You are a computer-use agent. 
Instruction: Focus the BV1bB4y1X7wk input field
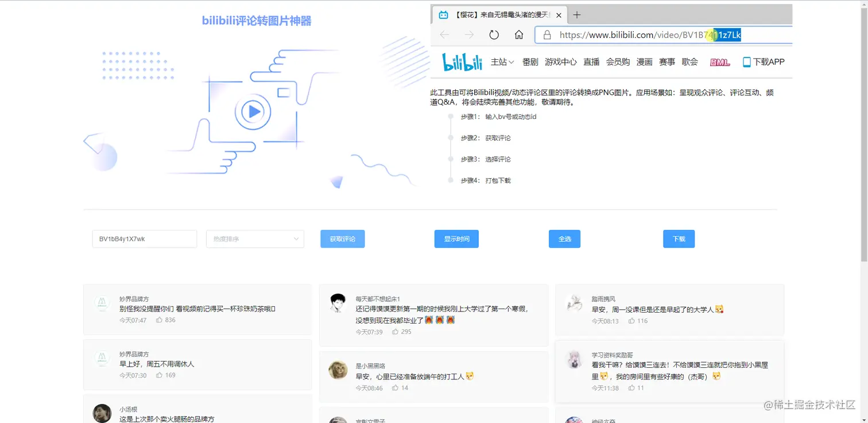pos(145,239)
